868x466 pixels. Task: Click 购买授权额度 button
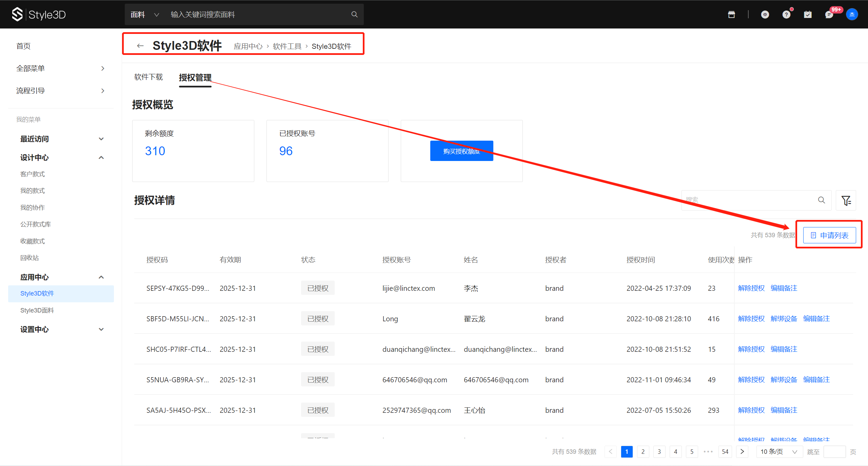pyautogui.click(x=461, y=151)
